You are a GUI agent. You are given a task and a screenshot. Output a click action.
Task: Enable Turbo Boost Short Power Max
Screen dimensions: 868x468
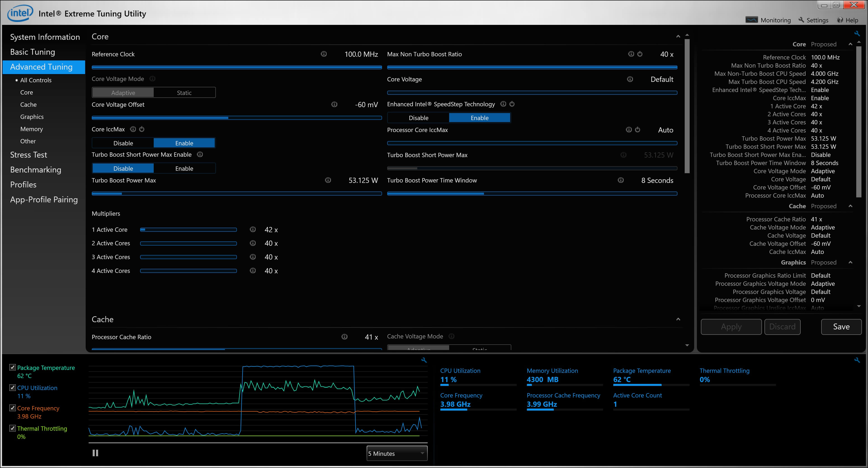(184, 168)
